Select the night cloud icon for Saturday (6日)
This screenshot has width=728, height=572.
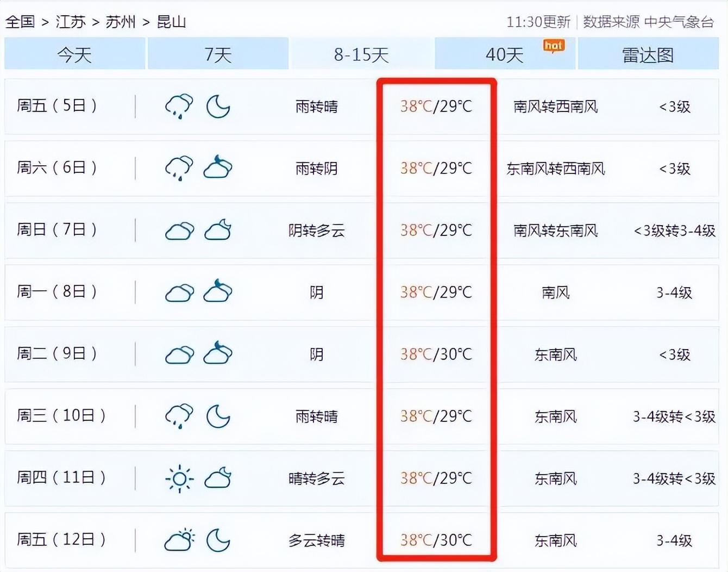click(x=217, y=168)
